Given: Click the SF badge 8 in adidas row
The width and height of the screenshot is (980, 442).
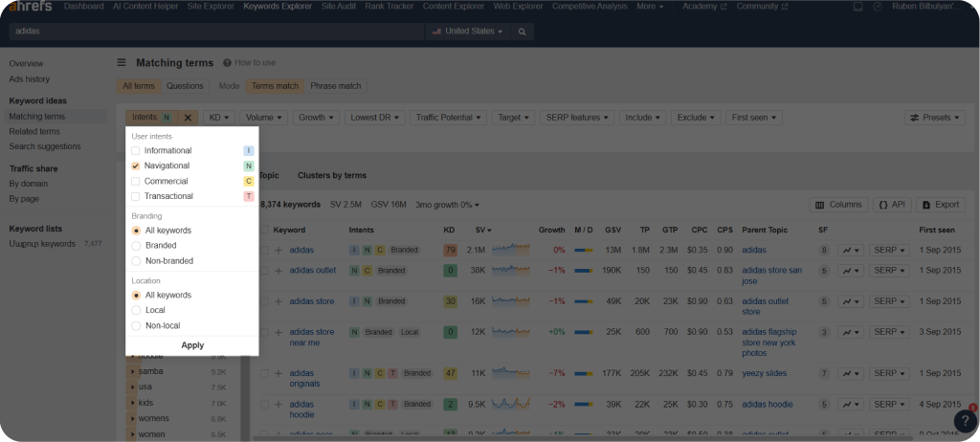Looking at the screenshot, I should tap(824, 250).
